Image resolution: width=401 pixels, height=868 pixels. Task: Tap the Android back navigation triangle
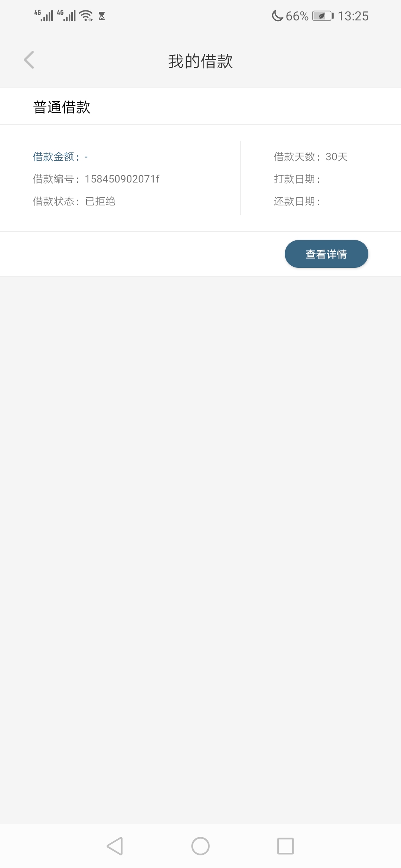115,846
